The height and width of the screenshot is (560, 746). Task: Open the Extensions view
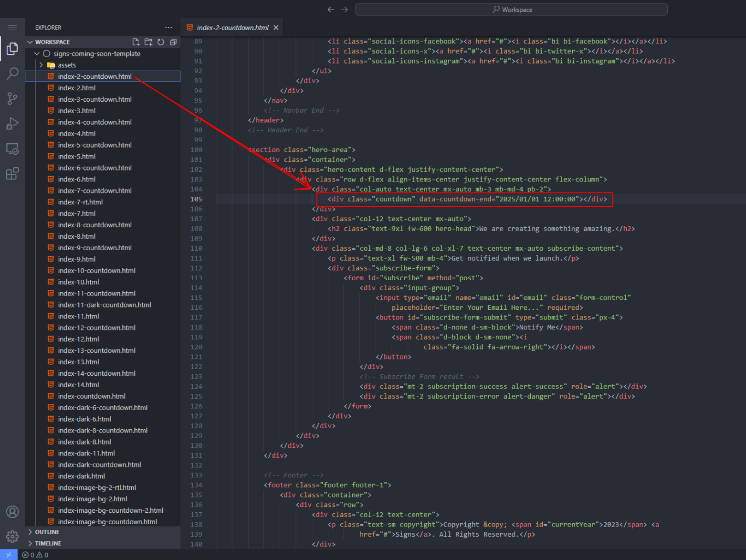12,174
